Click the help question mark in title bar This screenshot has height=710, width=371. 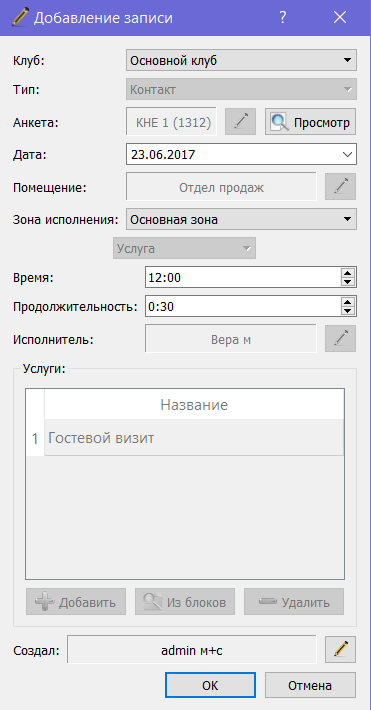click(x=283, y=18)
